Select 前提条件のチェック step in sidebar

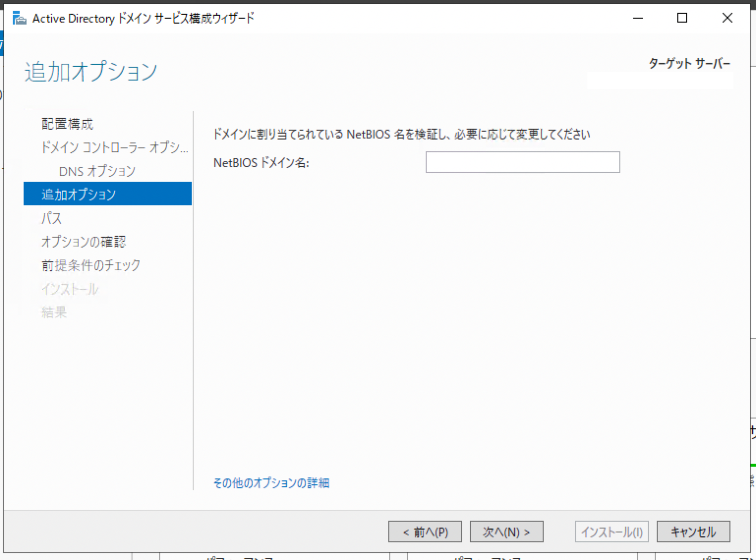91,265
